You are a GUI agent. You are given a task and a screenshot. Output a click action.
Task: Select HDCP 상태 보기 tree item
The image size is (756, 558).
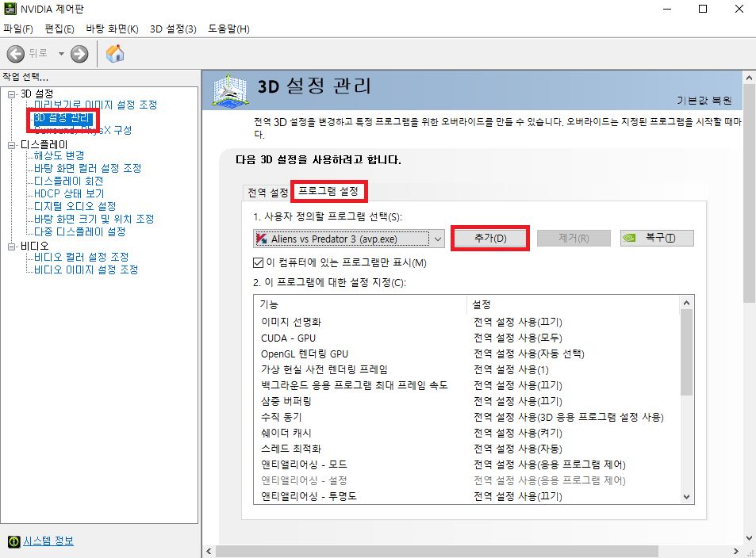[69, 193]
